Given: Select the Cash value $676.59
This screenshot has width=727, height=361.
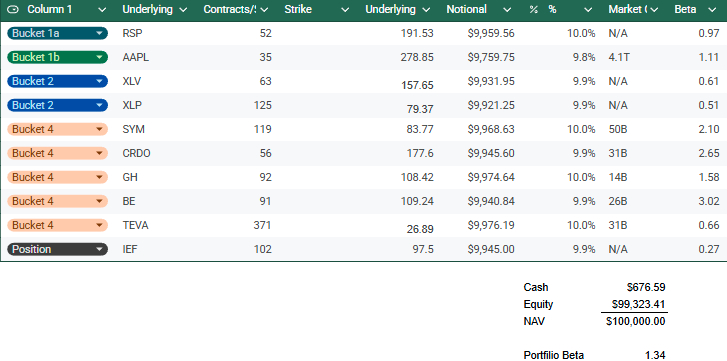Looking at the screenshot, I should pyautogui.click(x=646, y=287).
